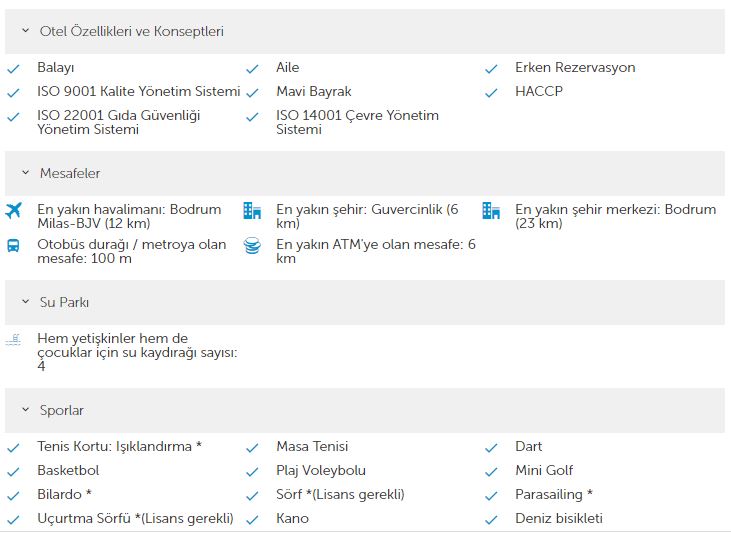
Task: Click the Sporlar section header
Action: tap(365, 410)
